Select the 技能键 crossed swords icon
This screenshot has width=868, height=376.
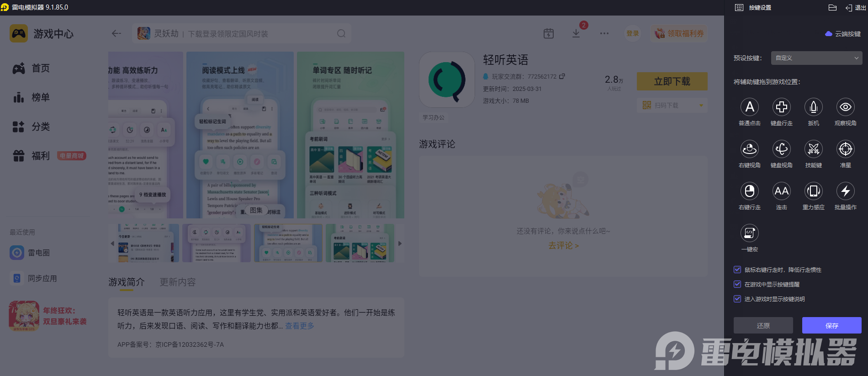(x=814, y=149)
